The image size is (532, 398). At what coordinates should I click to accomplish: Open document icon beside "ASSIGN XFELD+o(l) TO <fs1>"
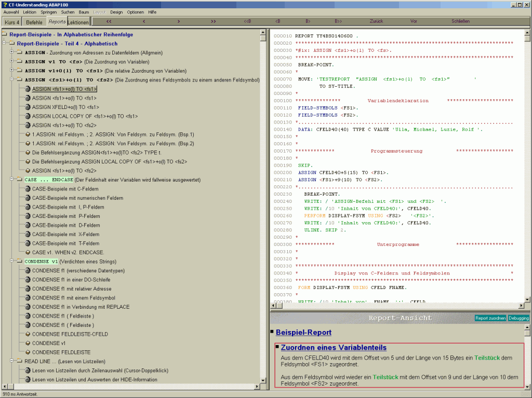[x=26, y=107]
